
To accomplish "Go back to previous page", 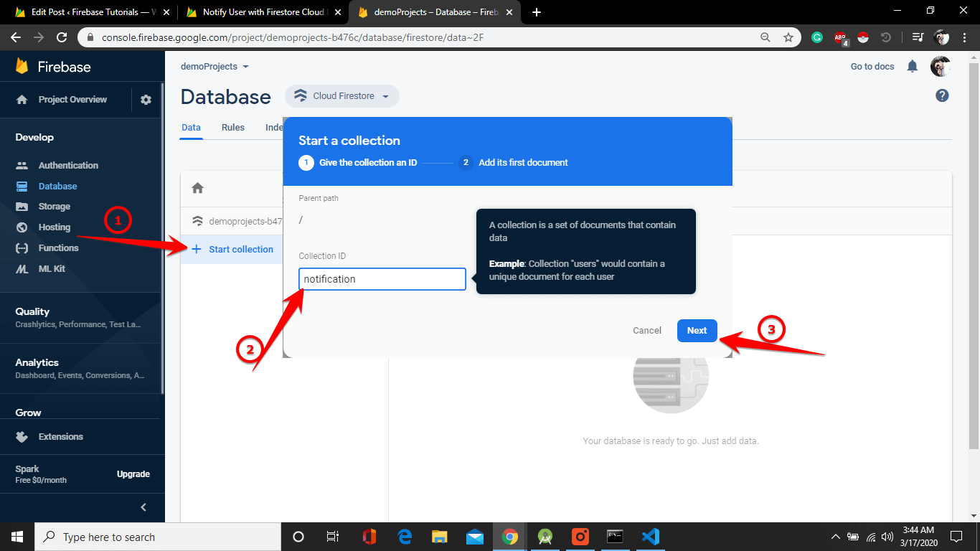I will tap(16, 37).
